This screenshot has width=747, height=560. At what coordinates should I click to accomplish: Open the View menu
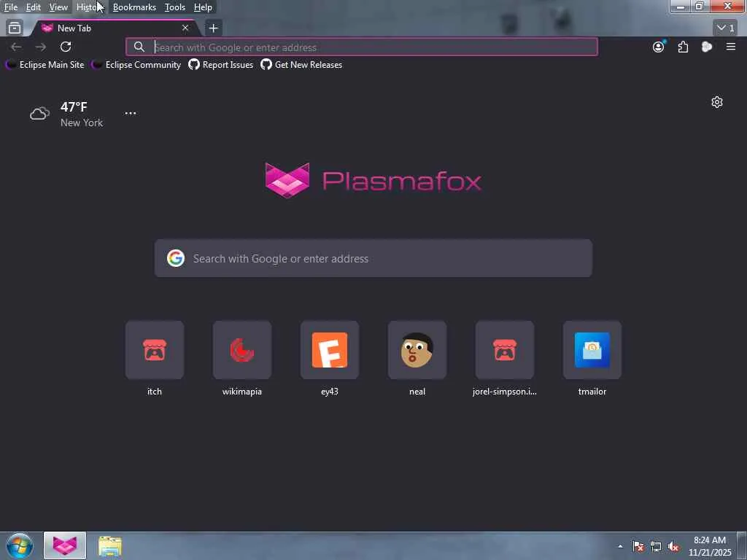tap(58, 7)
